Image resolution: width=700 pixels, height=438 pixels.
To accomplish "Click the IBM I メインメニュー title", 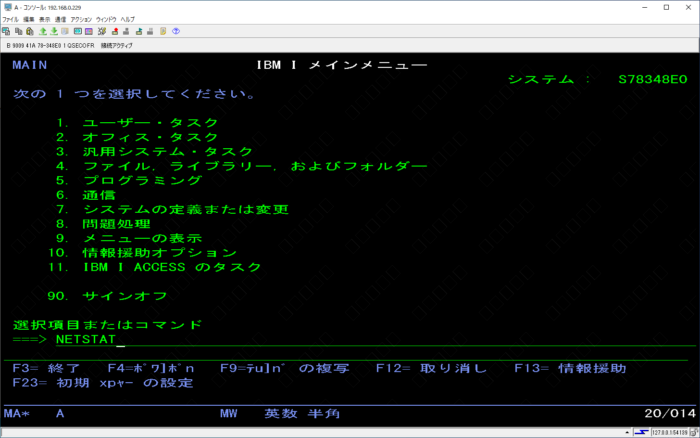I will (342, 65).
